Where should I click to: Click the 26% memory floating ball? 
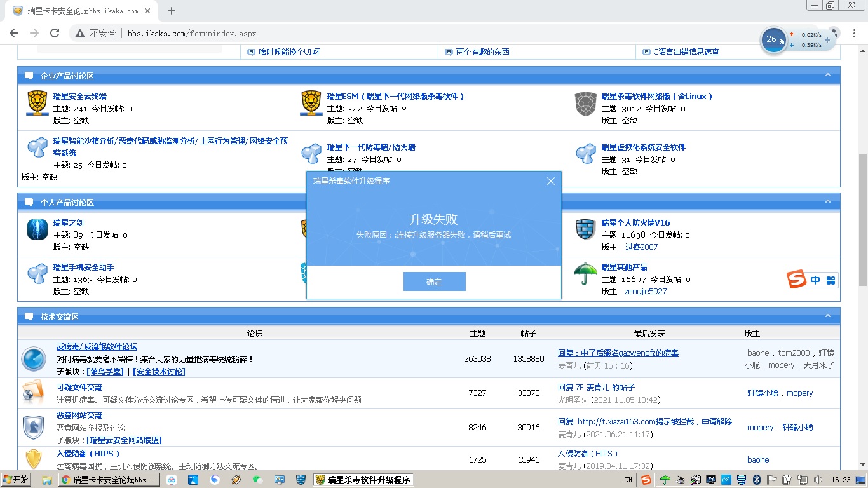pyautogui.click(x=773, y=40)
